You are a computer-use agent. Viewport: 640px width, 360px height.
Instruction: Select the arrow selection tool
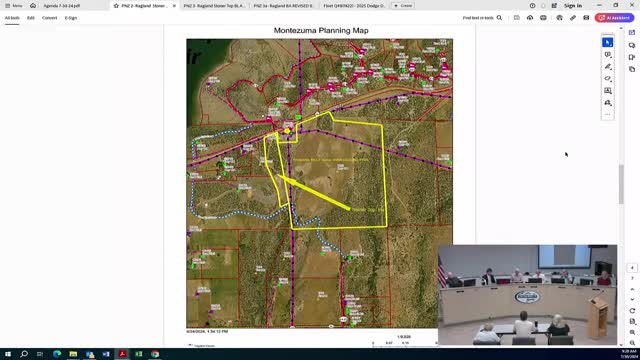click(607, 42)
